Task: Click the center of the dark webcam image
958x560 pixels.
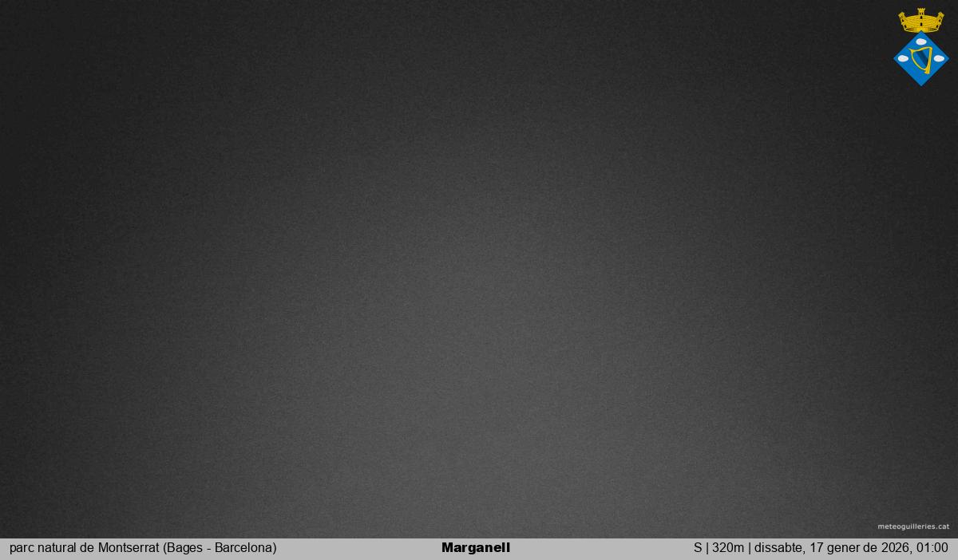Action: (x=479, y=269)
